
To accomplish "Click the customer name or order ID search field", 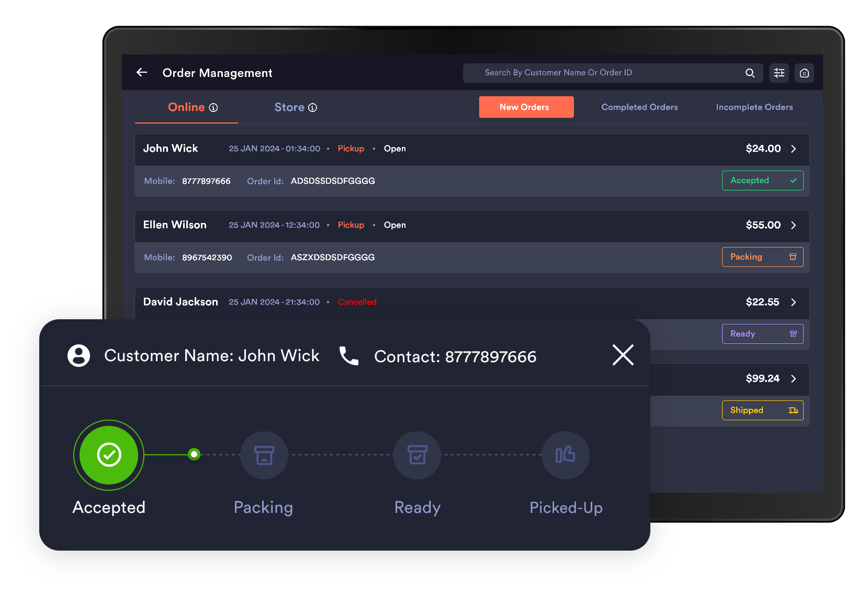I will click(x=602, y=73).
